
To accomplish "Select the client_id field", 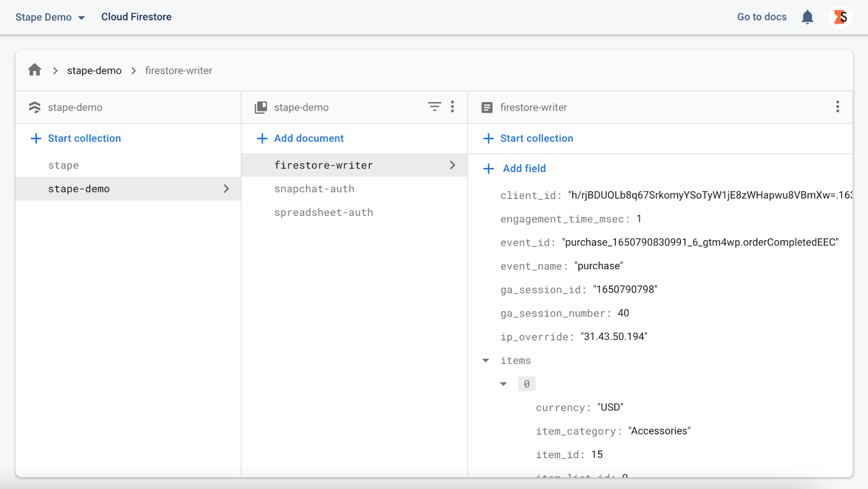I will coord(676,195).
